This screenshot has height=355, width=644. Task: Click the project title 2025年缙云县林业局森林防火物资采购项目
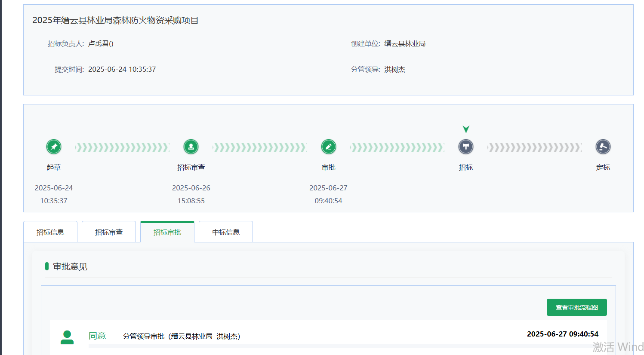[x=115, y=20]
